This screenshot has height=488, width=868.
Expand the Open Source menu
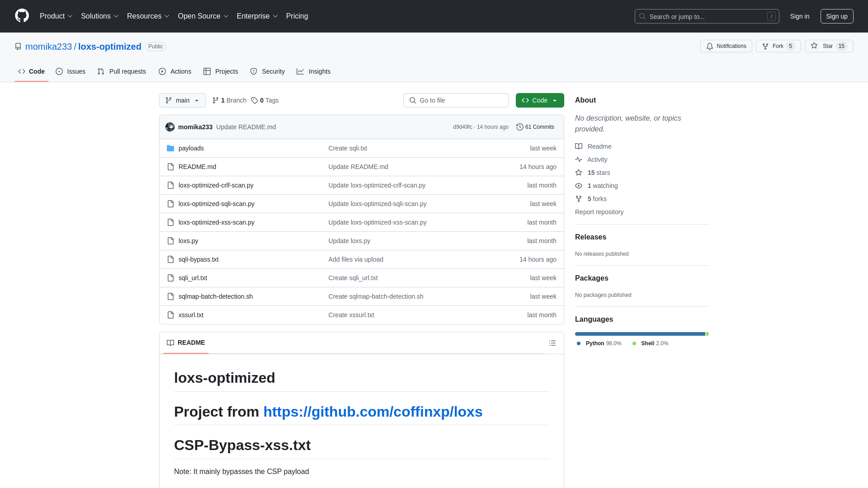point(203,16)
